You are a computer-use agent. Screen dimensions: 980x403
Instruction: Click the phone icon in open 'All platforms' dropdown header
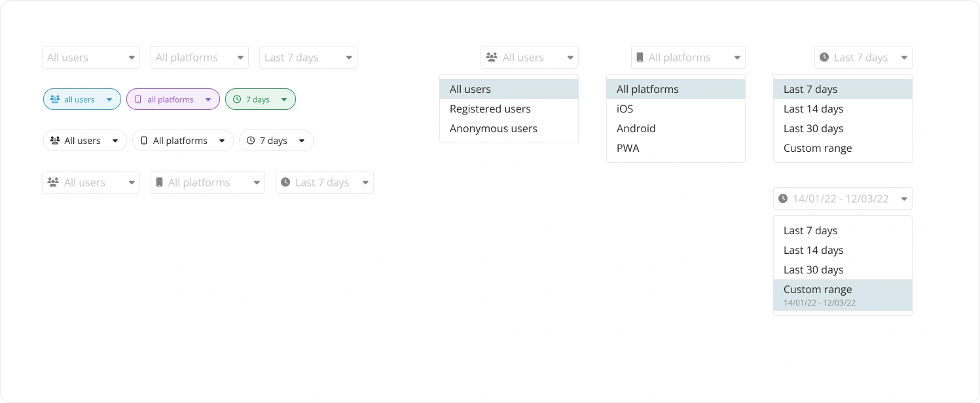pyautogui.click(x=640, y=58)
